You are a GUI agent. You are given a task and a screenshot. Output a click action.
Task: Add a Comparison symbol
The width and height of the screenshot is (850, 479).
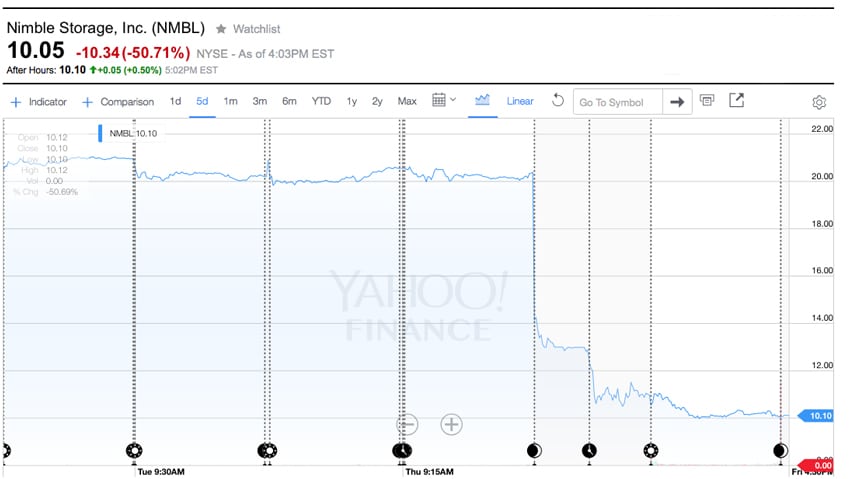click(x=118, y=102)
